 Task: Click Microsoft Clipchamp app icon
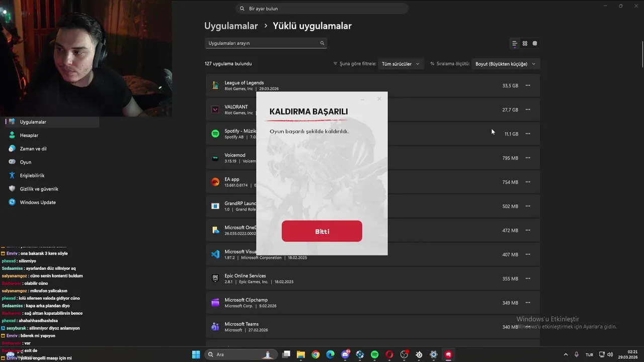point(215,303)
